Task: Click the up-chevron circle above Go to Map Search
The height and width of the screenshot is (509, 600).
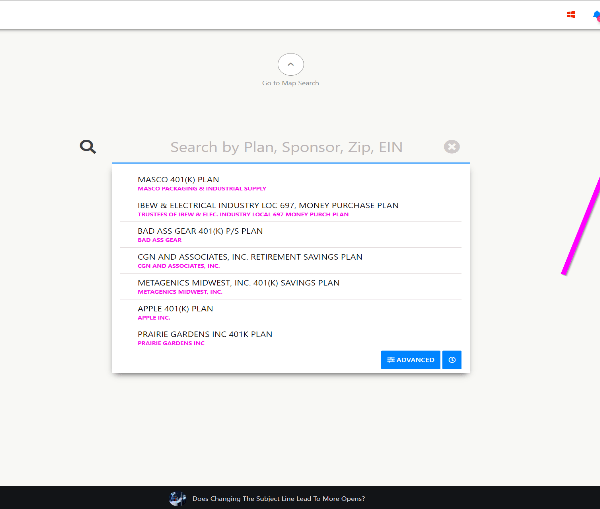Action: [x=290, y=64]
